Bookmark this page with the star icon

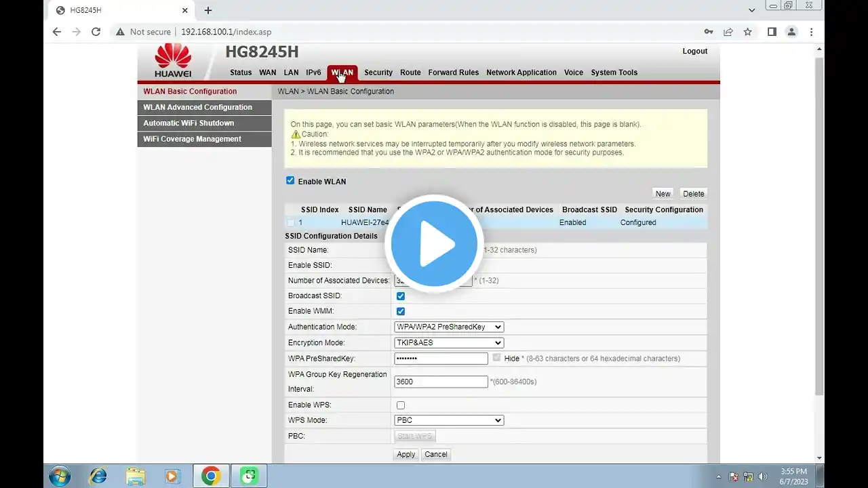[x=747, y=32]
